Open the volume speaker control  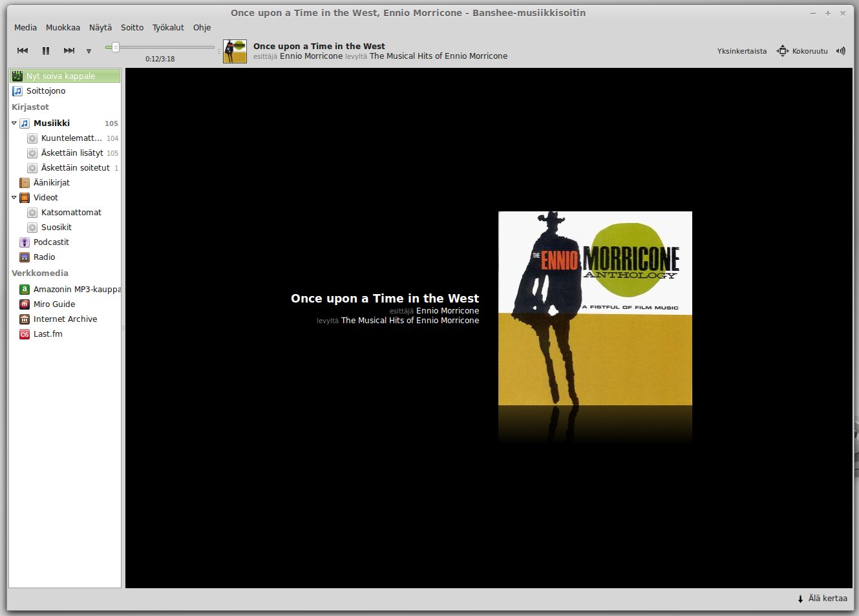[840, 51]
